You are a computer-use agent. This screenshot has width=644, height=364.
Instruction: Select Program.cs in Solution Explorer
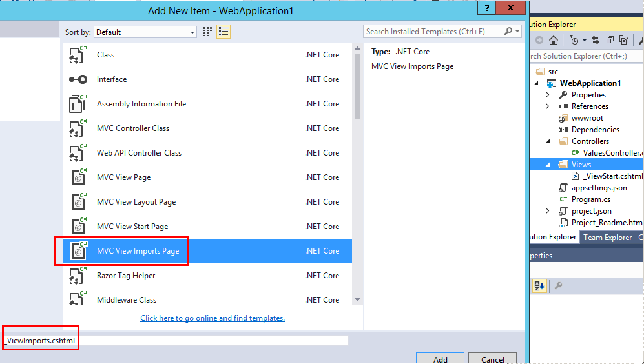[x=590, y=199]
